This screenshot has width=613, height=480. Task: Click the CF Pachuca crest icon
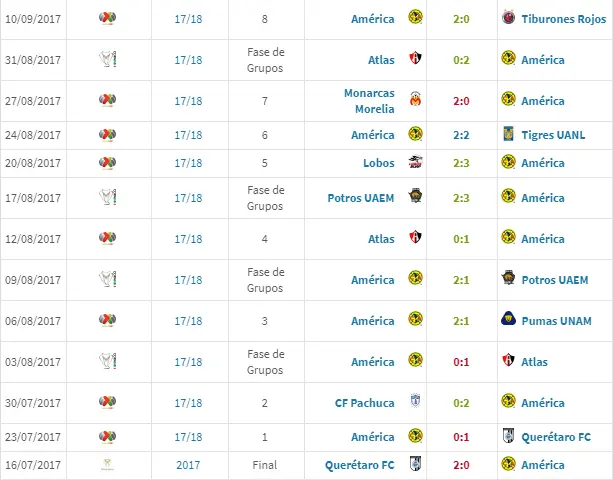[x=415, y=401]
